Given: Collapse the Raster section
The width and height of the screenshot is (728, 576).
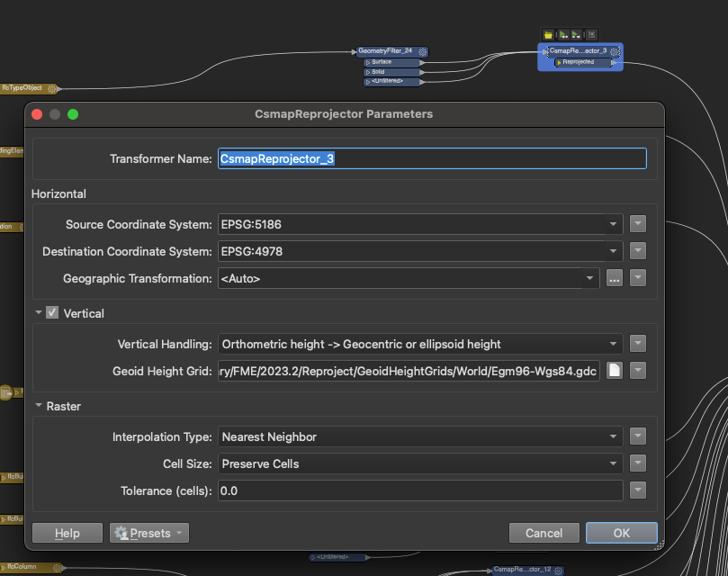Looking at the screenshot, I should click(x=39, y=406).
